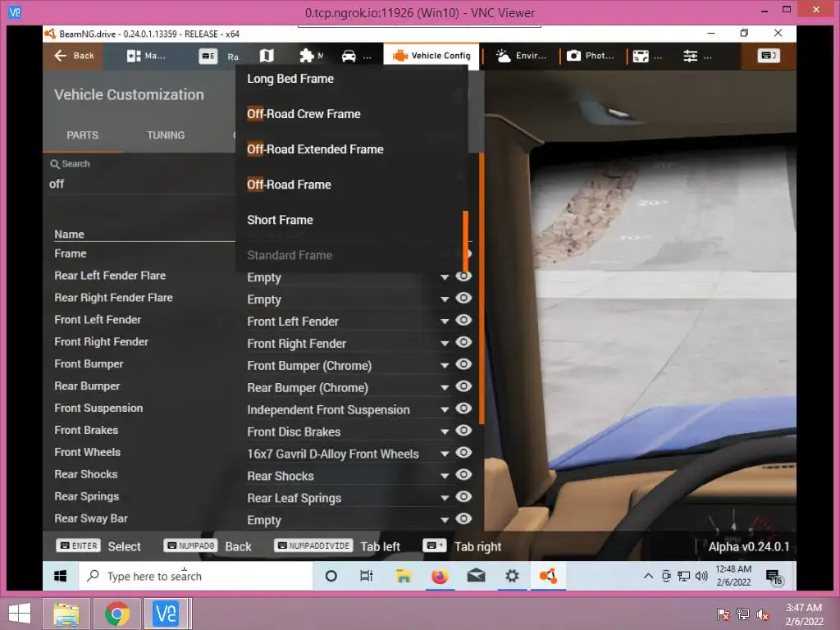Toggle visibility eye for Front Brakes
This screenshot has width=840, height=630.
(x=463, y=430)
